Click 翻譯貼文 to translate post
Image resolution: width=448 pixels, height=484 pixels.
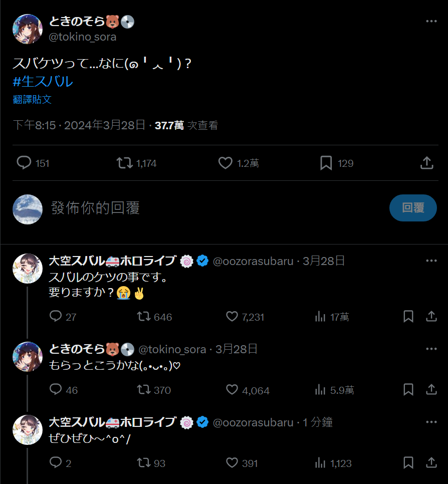(32, 99)
